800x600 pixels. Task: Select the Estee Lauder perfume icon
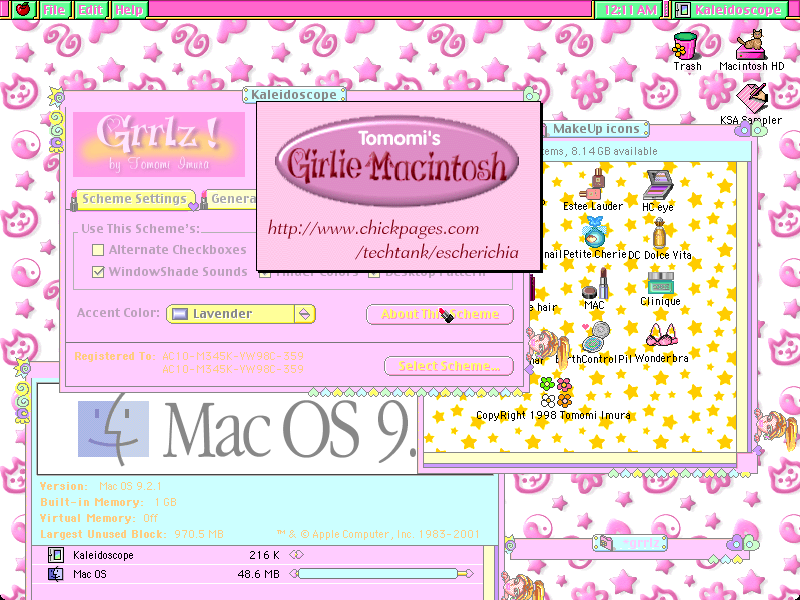coord(593,185)
